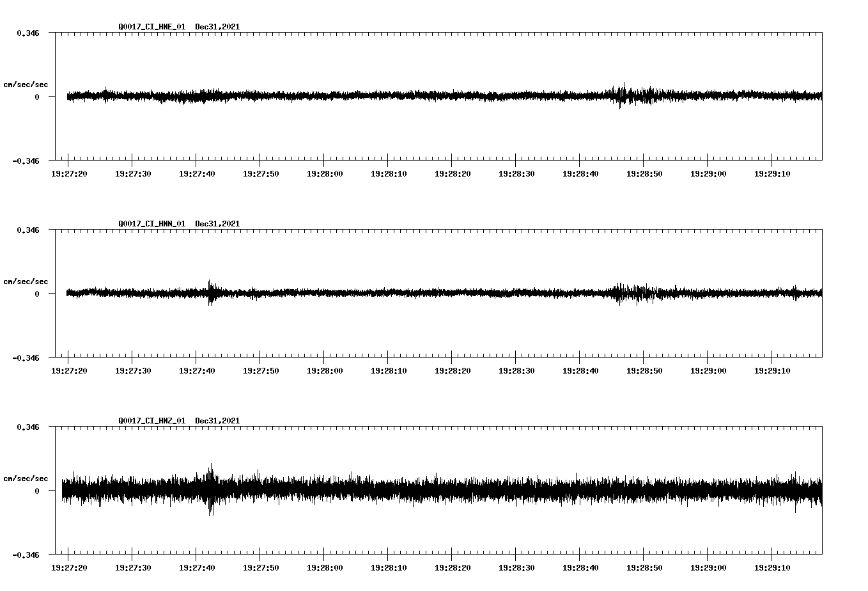Click 0.346 upper limit on HNE plot
The image size is (868, 591).
pos(28,33)
